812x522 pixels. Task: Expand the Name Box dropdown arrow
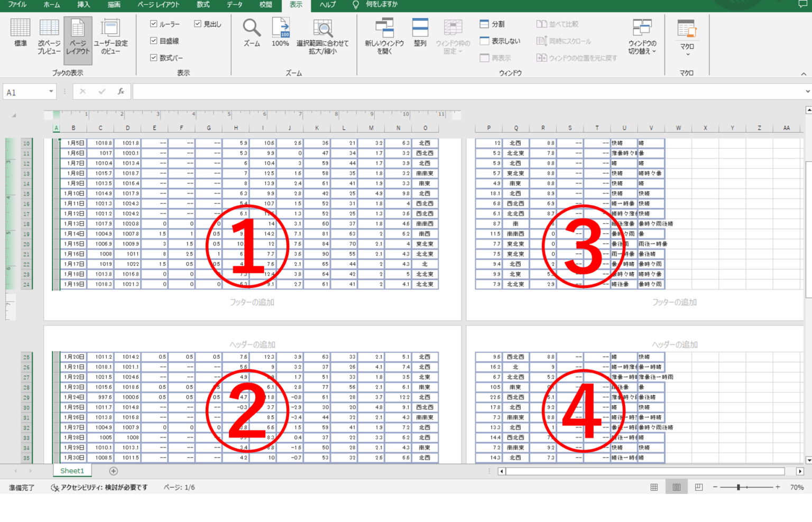pos(51,92)
